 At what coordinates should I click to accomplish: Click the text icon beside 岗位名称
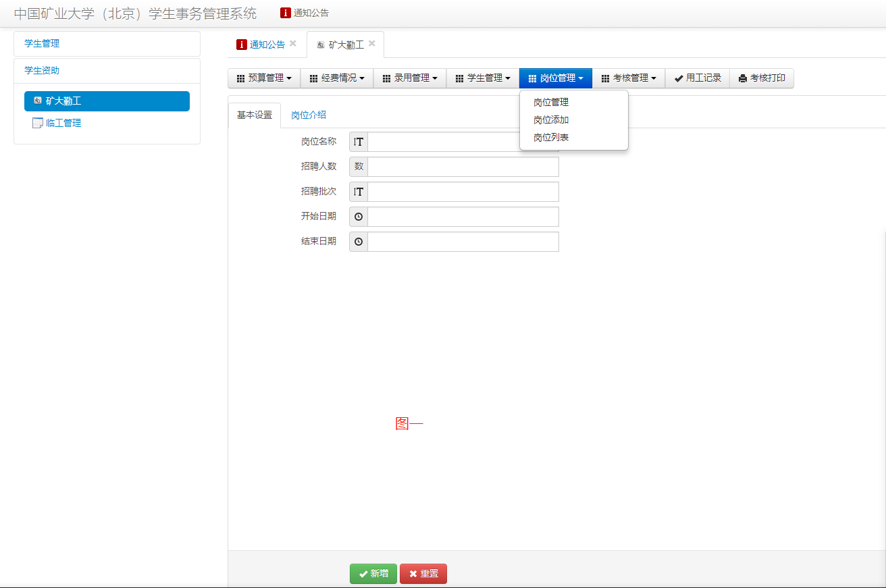[359, 142]
